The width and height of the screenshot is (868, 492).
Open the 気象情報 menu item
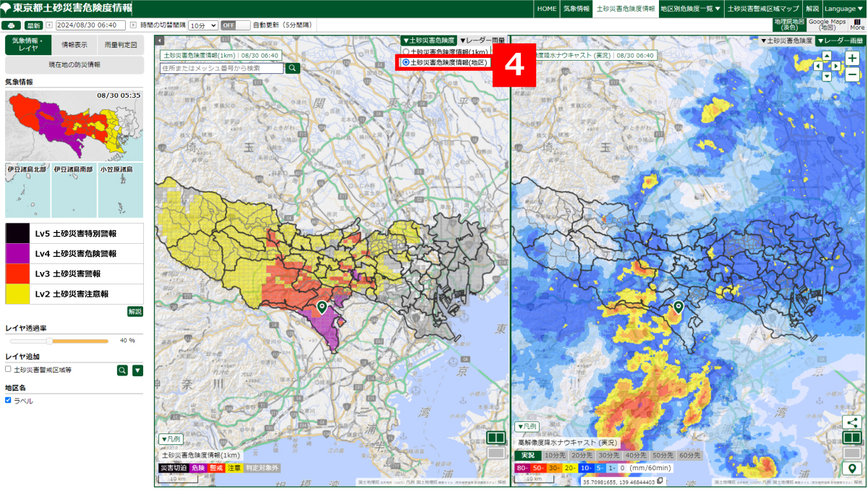(576, 9)
